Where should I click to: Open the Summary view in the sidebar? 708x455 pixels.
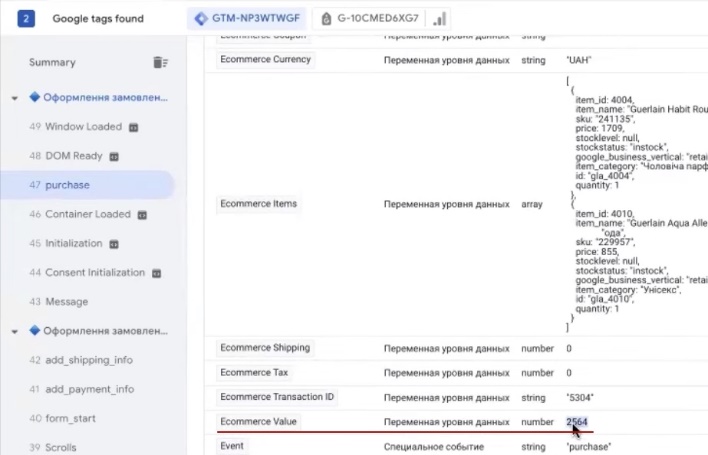(x=52, y=62)
